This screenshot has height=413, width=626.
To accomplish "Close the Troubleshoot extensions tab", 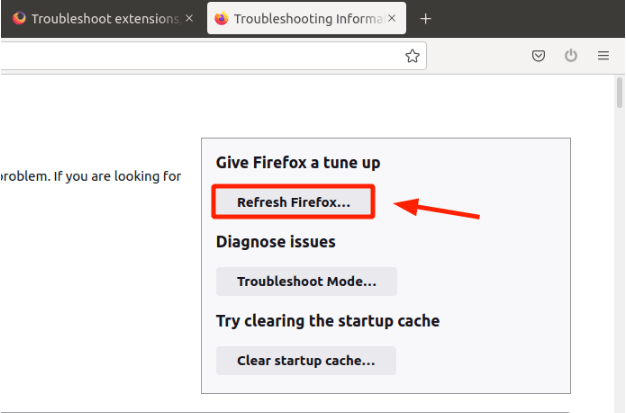I will (x=189, y=19).
